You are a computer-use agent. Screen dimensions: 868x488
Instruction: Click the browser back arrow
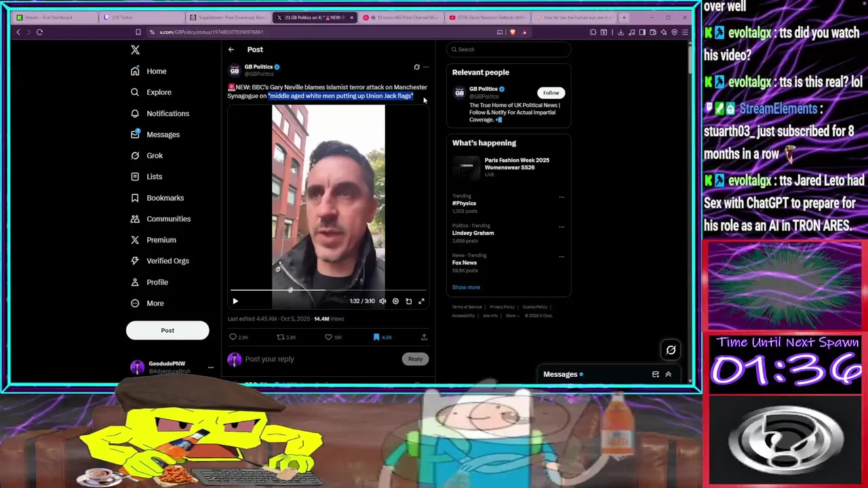(18, 32)
